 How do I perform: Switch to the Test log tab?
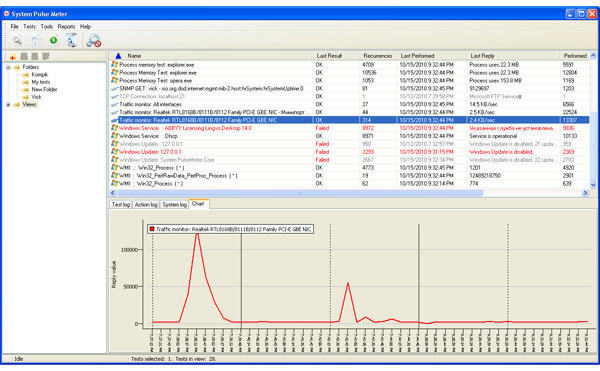(x=121, y=205)
